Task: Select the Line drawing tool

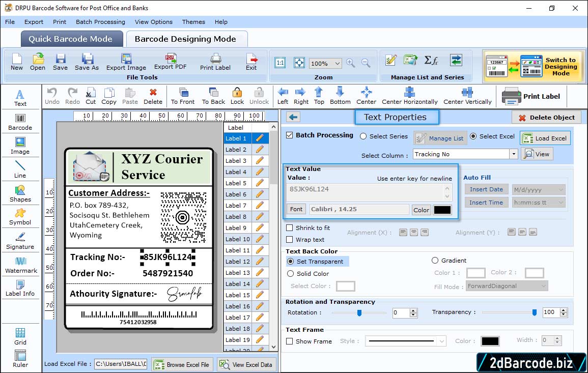Action: [20, 170]
